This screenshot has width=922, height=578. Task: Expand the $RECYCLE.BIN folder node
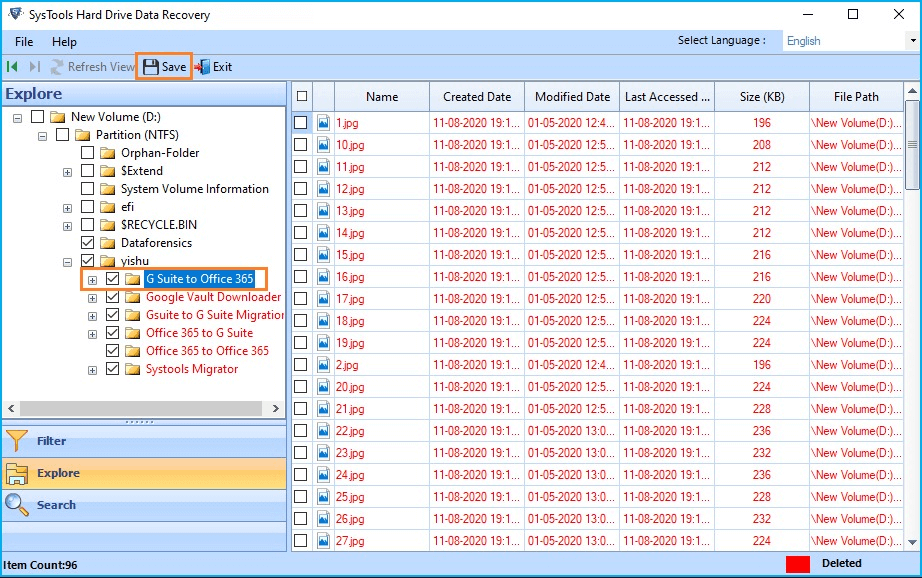click(68, 226)
